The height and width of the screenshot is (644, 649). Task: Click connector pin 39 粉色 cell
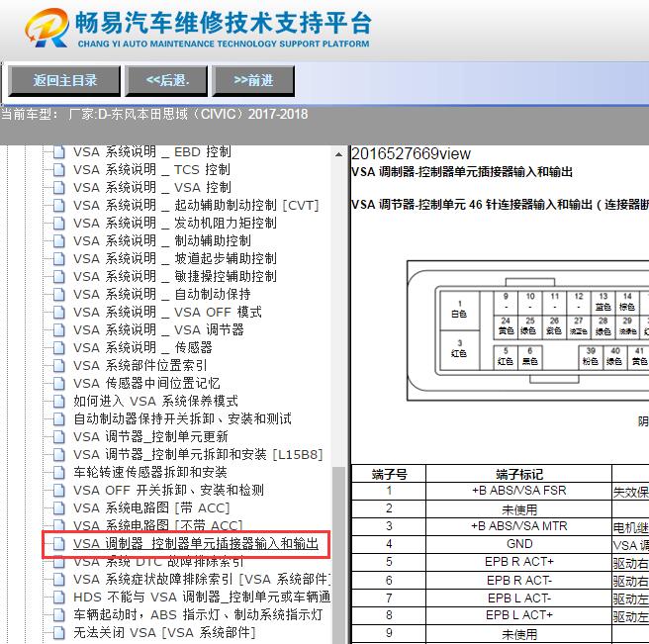click(591, 357)
